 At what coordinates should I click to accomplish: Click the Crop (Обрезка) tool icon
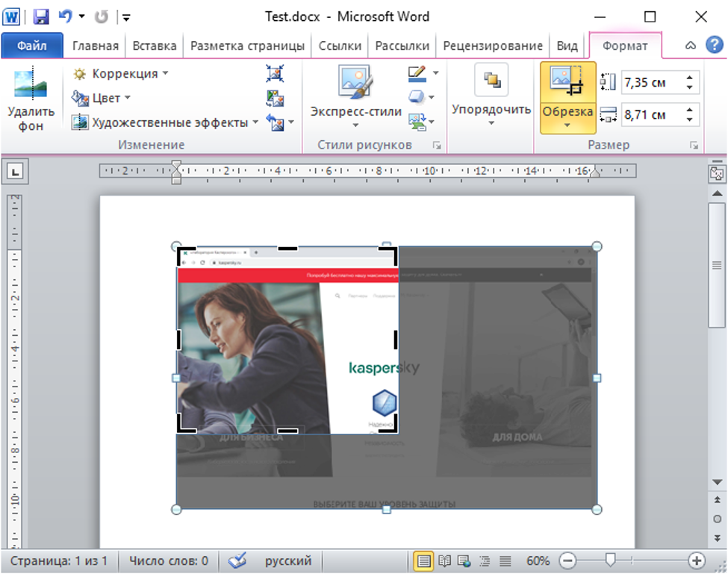(567, 82)
